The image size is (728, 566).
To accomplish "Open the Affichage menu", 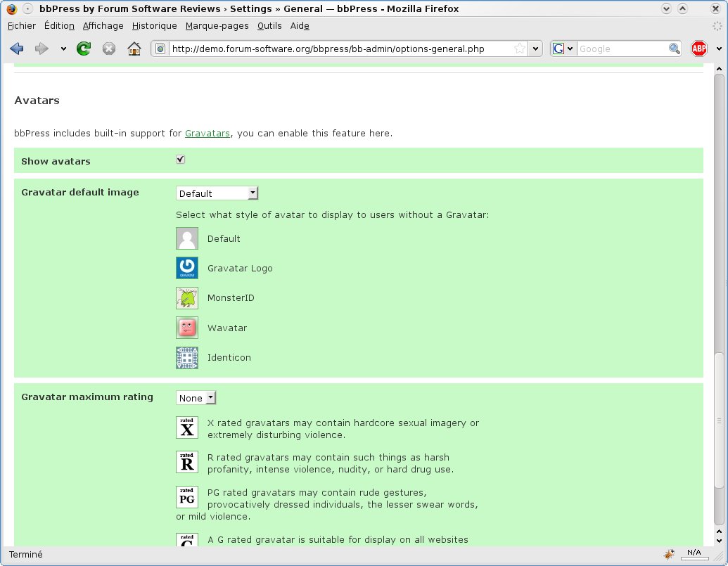I will tap(103, 26).
